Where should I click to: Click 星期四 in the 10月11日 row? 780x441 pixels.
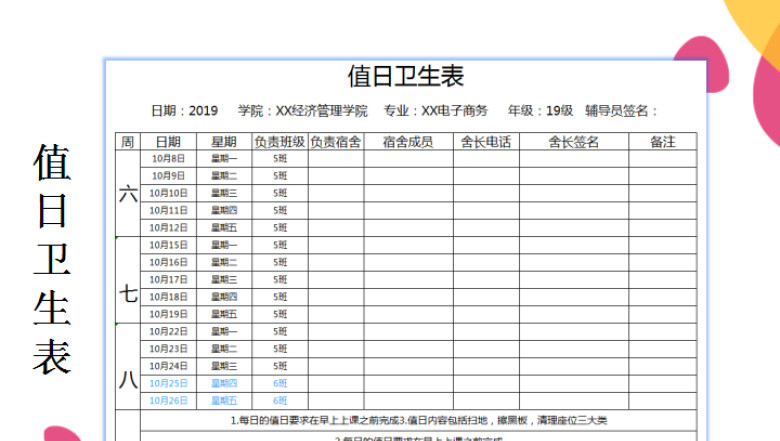pos(224,210)
